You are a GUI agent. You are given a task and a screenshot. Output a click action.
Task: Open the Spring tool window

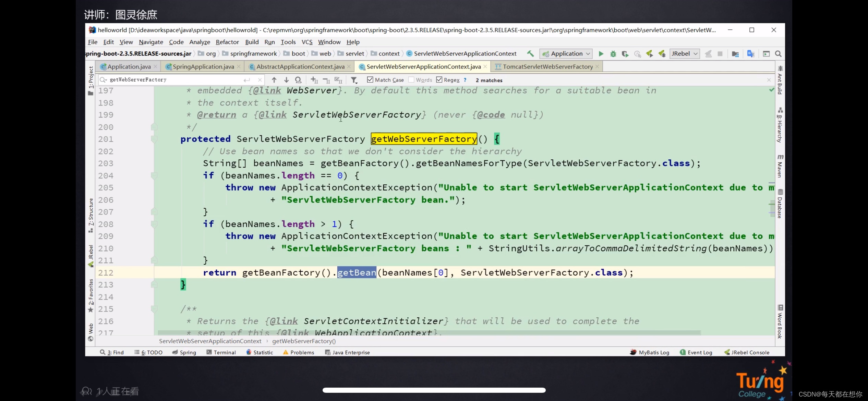184,352
